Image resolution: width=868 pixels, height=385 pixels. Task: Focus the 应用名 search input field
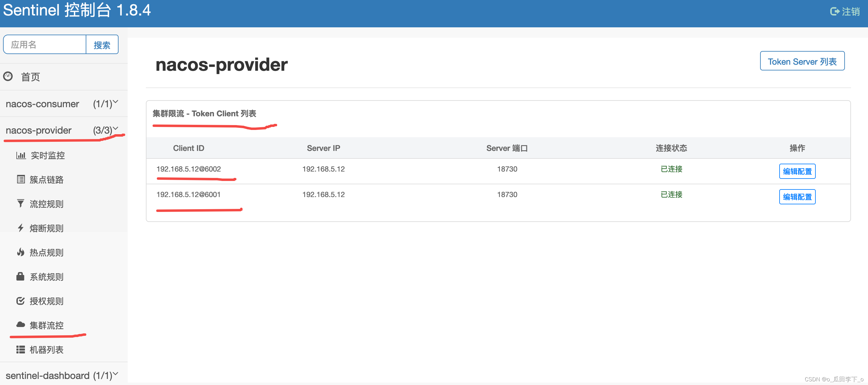tap(45, 44)
